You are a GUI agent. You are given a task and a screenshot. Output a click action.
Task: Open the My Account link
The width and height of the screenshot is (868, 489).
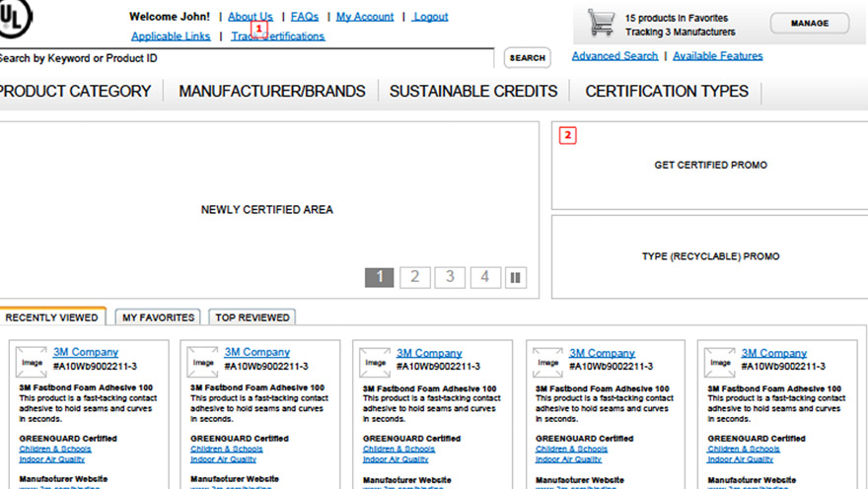[x=365, y=17]
